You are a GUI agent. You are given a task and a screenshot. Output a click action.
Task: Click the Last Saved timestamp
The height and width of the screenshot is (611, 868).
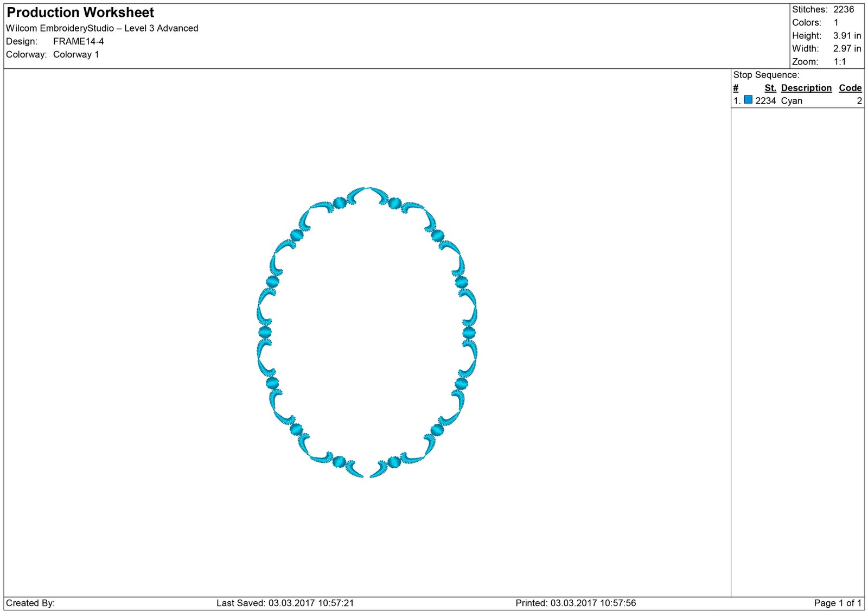[x=285, y=603]
